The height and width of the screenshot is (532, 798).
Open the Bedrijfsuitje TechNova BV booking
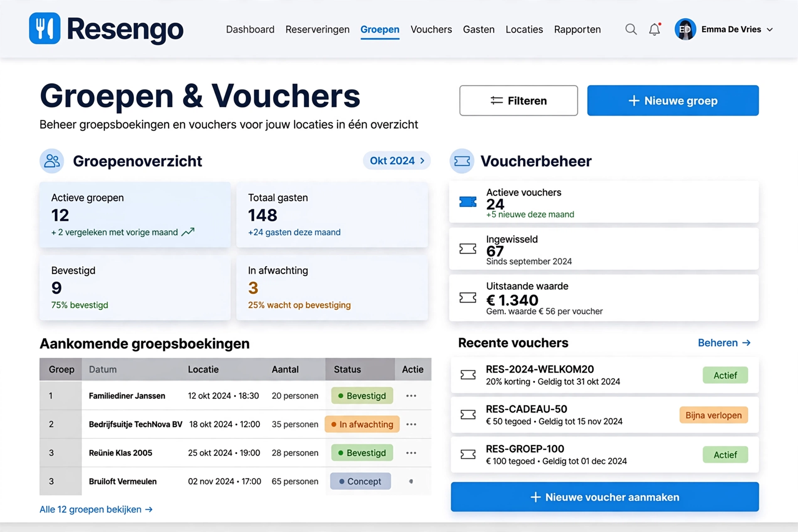[x=135, y=424]
